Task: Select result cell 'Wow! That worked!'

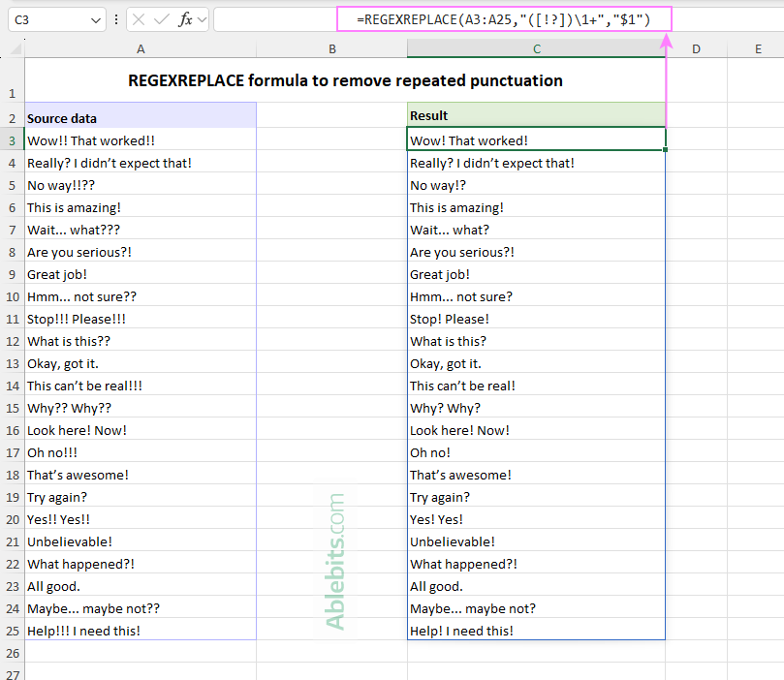Action: pos(537,139)
